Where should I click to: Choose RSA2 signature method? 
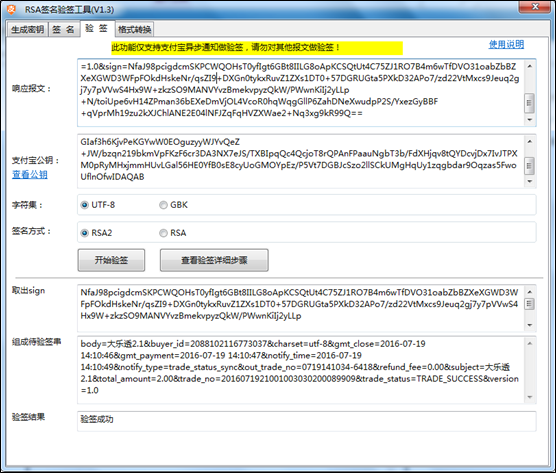[84, 233]
